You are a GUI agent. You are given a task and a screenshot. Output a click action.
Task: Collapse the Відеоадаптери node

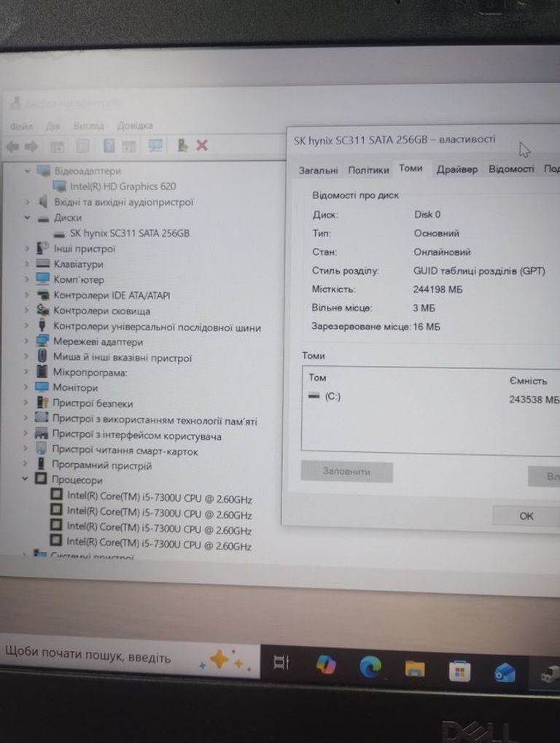[x=27, y=171]
